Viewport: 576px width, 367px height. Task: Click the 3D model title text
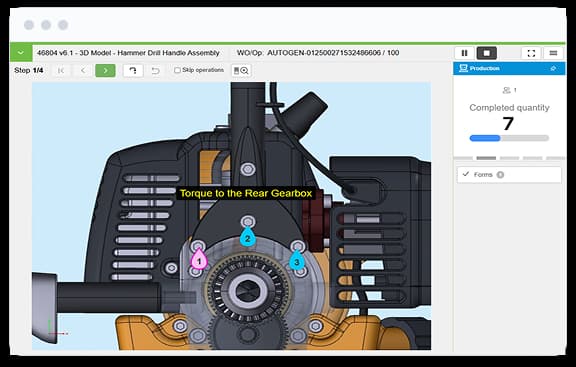128,53
